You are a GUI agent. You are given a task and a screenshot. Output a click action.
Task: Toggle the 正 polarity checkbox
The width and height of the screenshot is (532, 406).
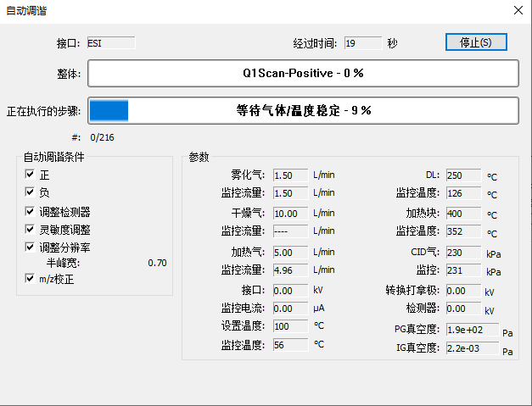31,175
